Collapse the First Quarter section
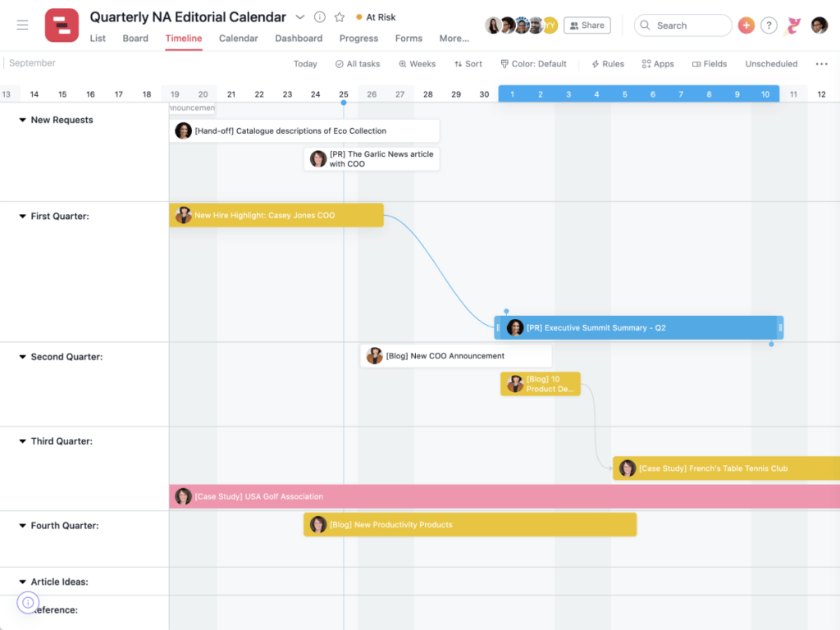Screen dimensions: 840x630 21,216
